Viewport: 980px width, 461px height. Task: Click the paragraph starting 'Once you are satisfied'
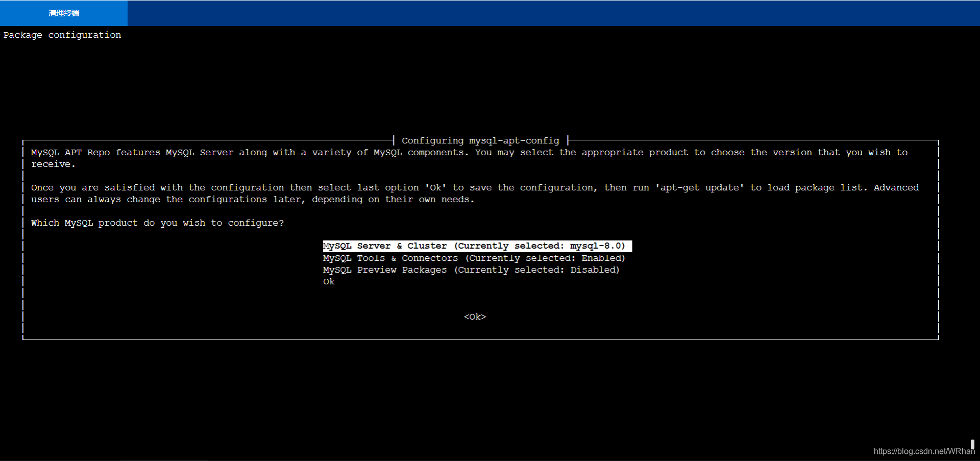(475, 193)
